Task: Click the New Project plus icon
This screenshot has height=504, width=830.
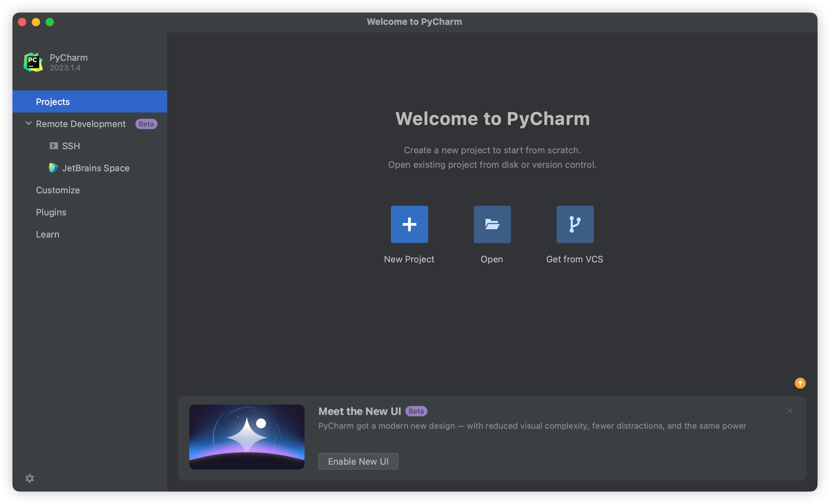Action: [x=409, y=224]
